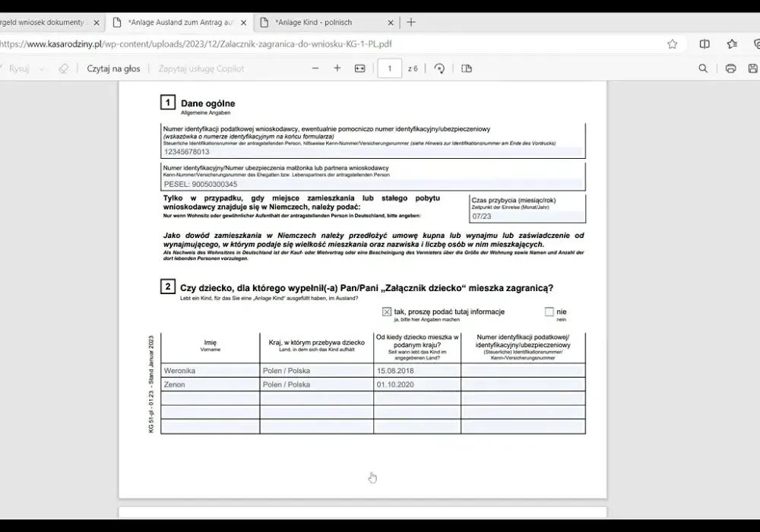Switch to 'Anlage Ausland zum Antrag' tab
The height and width of the screenshot is (532, 760).
180,22
